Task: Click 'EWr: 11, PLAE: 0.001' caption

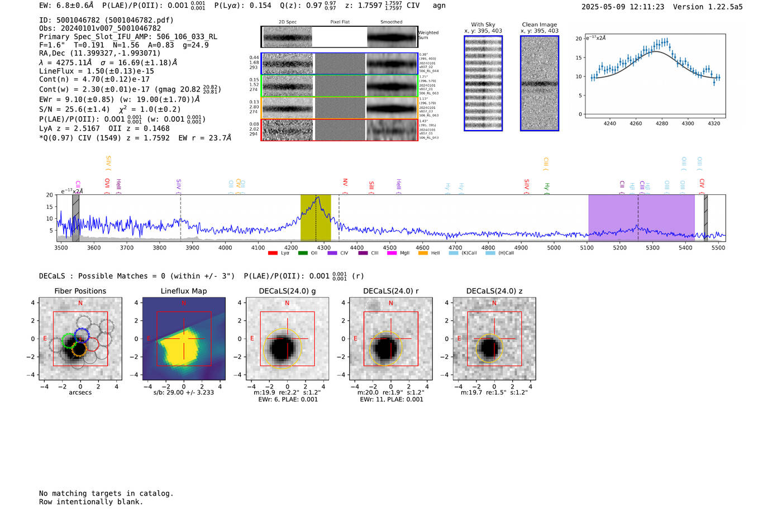Action: tap(392, 400)
